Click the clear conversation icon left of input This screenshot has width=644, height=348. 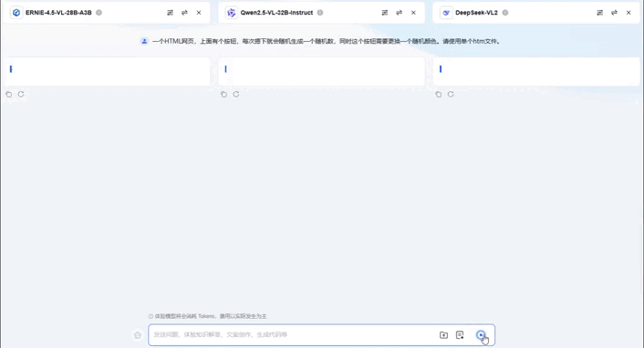[138, 335]
